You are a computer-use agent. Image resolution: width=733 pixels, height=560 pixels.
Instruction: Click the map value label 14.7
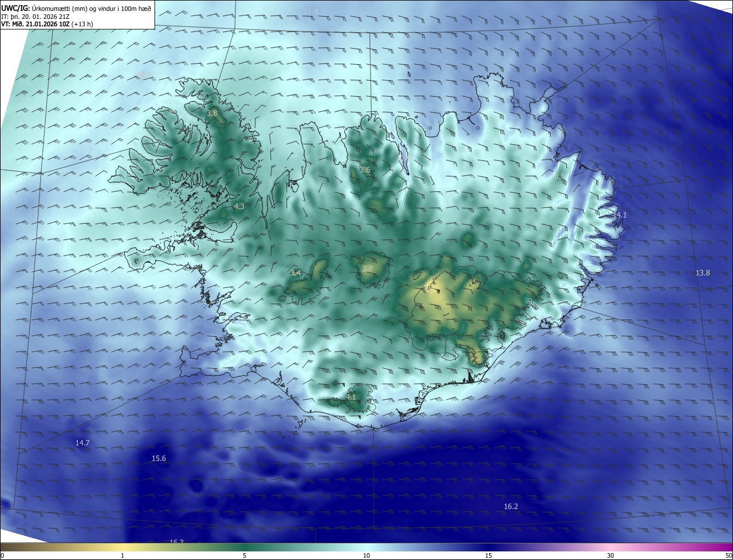coord(82,443)
